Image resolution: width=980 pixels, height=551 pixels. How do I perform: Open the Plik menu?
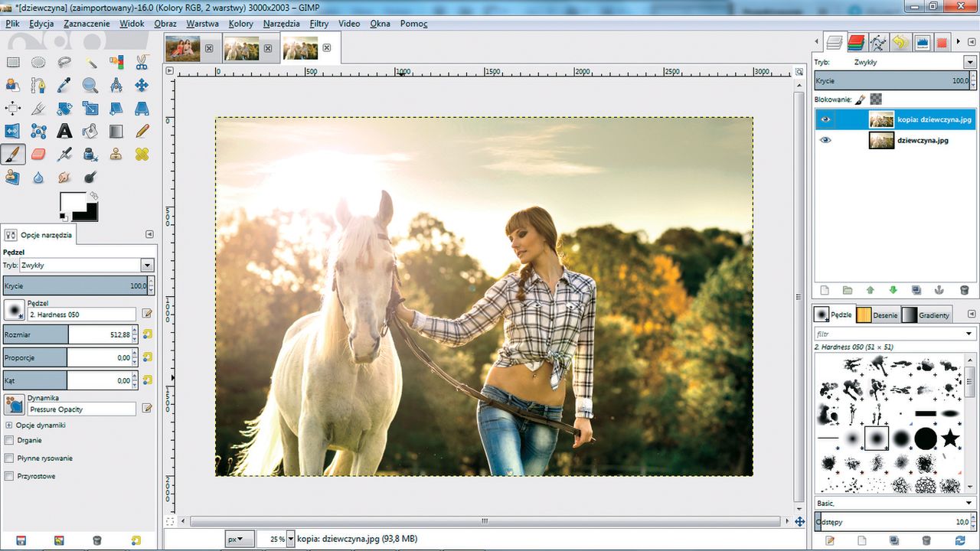pos(12,24)
